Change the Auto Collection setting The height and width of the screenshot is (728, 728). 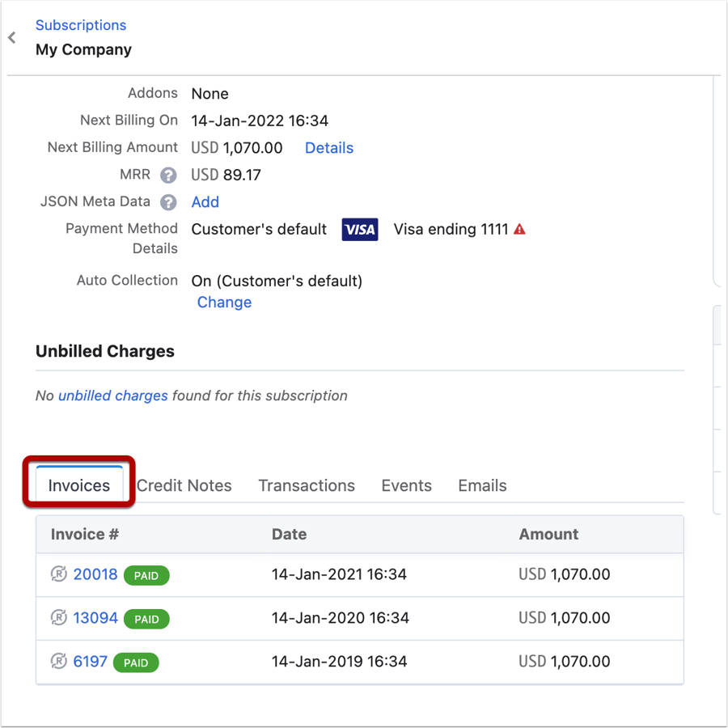224,303
